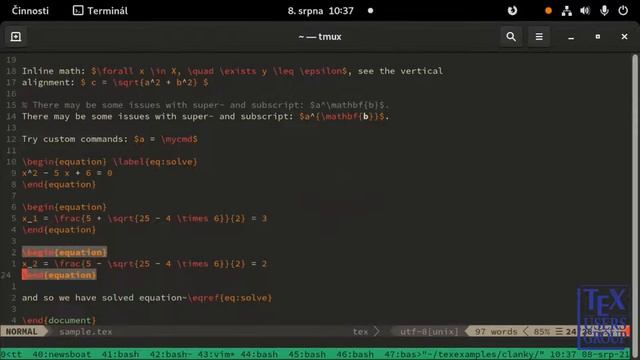
Task: Switch to tmux window 44:bash
Action: tap(259, 354)
